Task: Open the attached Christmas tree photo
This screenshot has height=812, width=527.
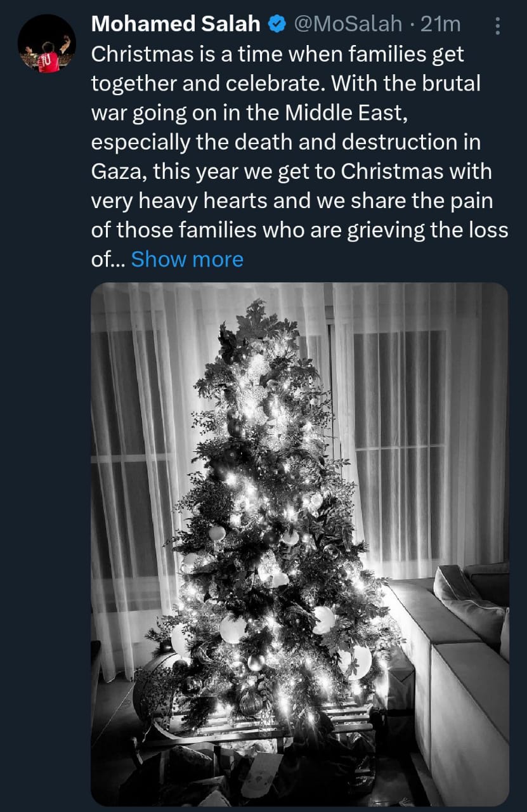Action: click(299, 544)
